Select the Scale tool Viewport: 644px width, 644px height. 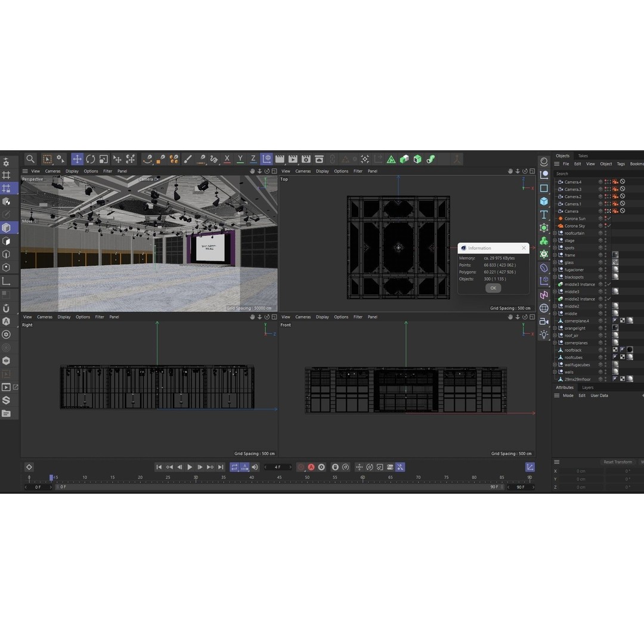[x=104, y=159]
